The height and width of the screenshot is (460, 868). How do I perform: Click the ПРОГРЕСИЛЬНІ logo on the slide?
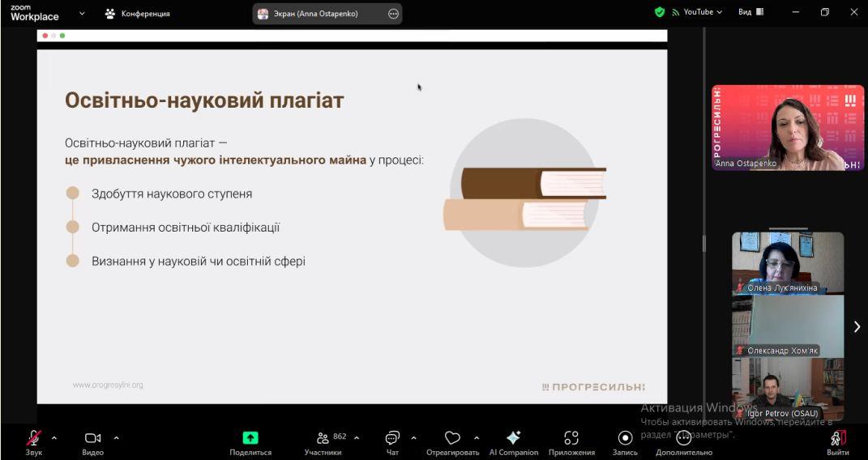pyautogui.click(x=593, y=387)
